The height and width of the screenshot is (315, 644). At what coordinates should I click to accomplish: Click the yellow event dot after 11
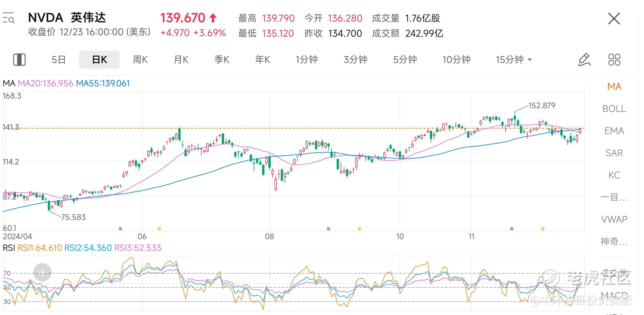click(x=543, y=229)
